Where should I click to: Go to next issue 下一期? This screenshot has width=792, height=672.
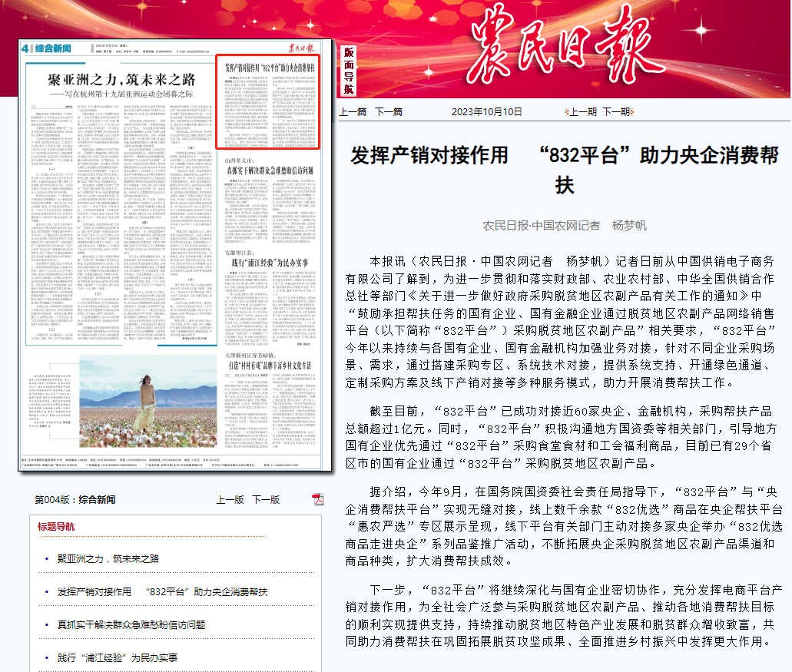616,111
